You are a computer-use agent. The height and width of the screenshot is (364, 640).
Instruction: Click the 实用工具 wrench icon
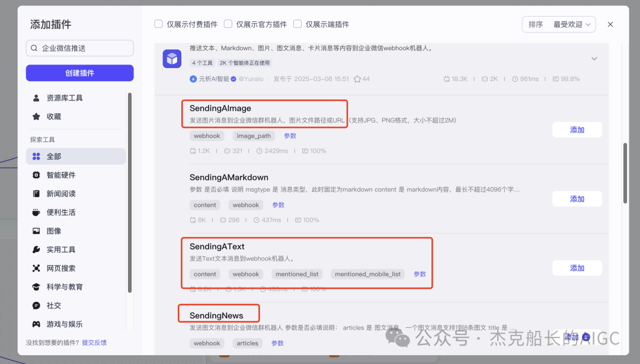(x=36, y=249)
